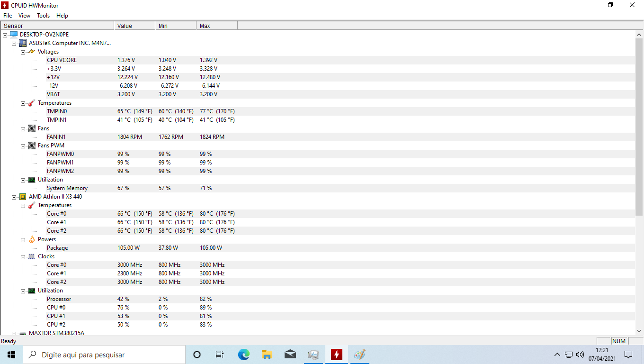644x364 pixels.
Task: Select the TMPIN0 temperature row
Action: [x=318, y=111]
